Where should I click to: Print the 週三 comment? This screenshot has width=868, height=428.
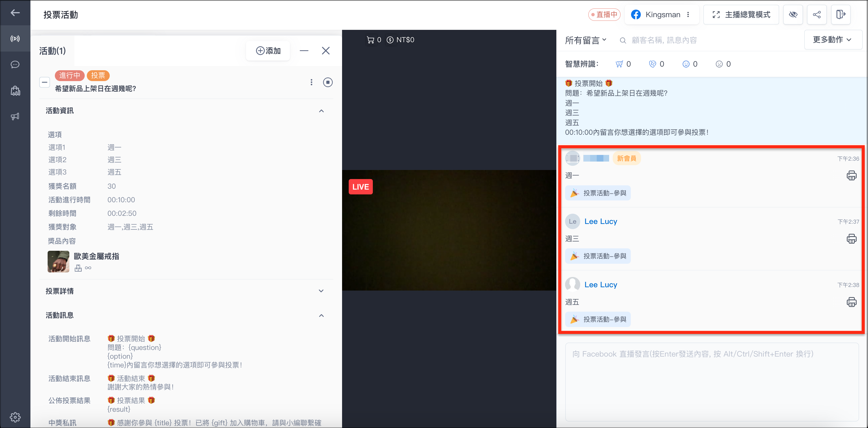coord(851,239)
